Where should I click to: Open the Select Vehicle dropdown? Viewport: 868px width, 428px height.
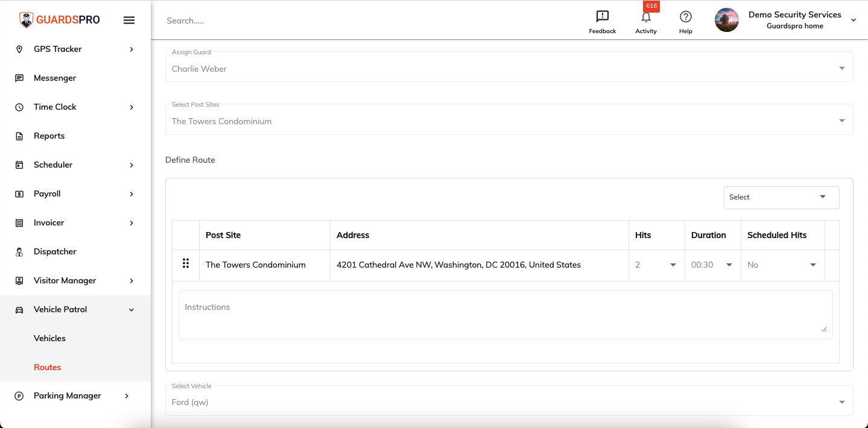point(509,400)
